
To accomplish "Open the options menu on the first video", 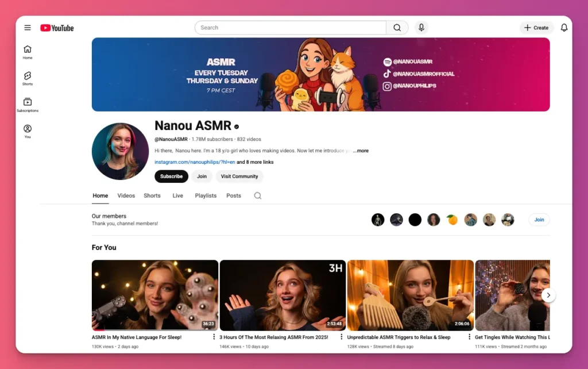I will [213, 336].
